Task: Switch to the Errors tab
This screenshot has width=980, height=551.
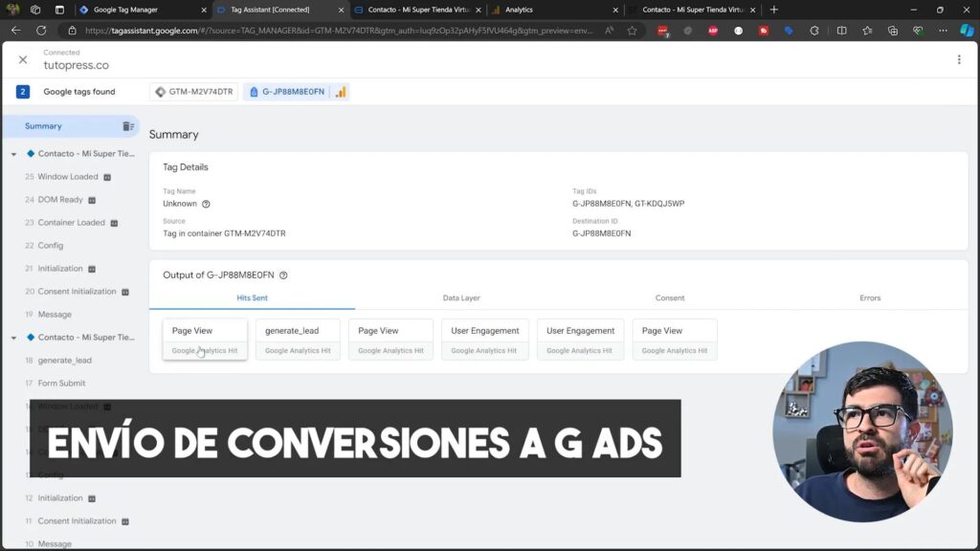Action: (869, 298)
